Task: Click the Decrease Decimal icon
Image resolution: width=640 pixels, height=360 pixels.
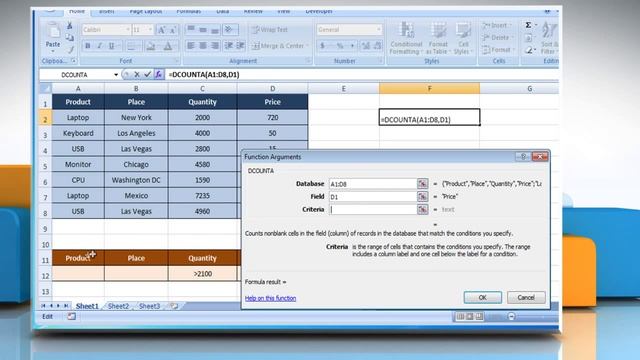Action: [x=378, y=46]
